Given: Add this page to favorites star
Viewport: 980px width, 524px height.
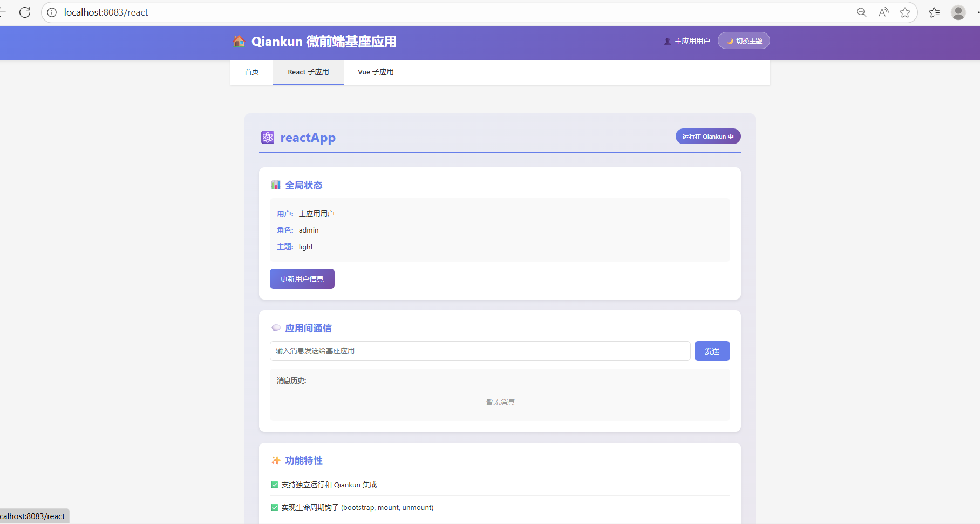Looking at the screenshot, I should pyautogui.click(x=905, y=12).
